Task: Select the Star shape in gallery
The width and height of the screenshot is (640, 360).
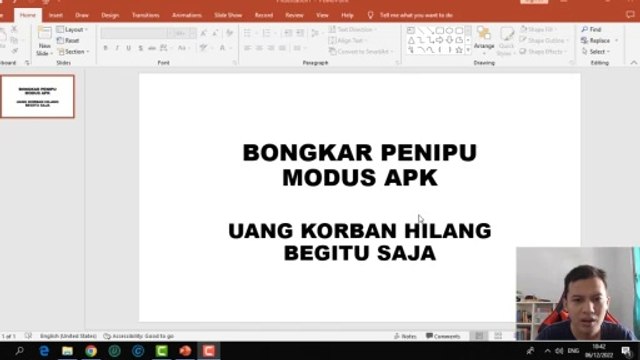Action: click(459, 50)
